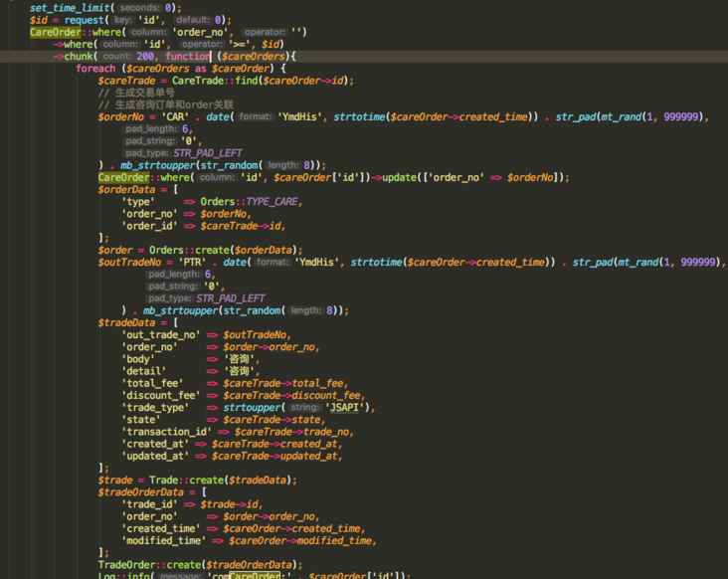Click the 生成交易单号 comment line
The height and width of the screenshot is (579, 728).
point(143,93)
